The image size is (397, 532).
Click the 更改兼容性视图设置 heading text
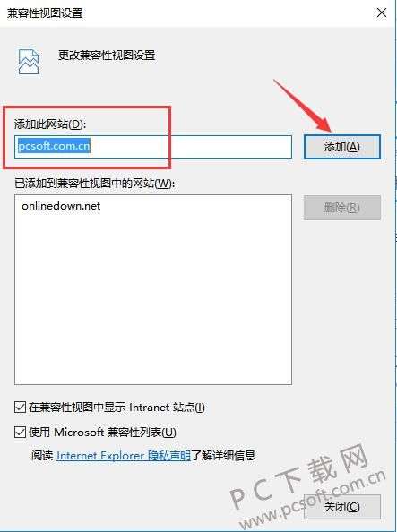(107, 55)
